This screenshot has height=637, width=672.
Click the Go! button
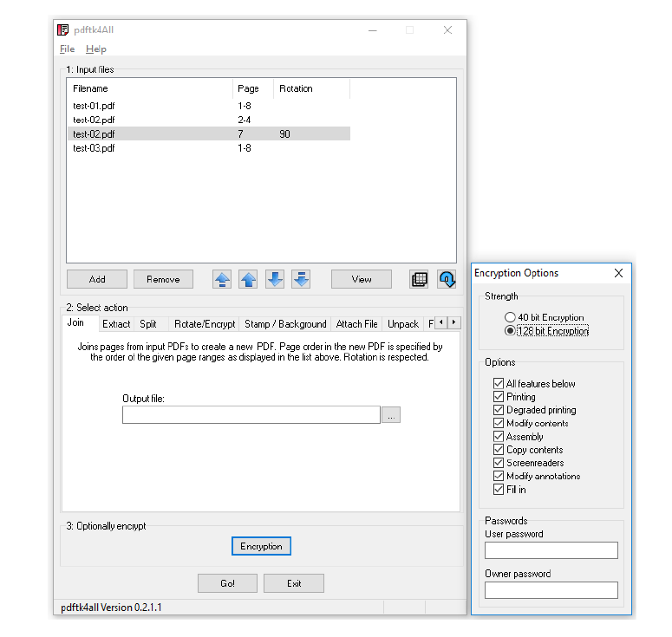point(227,583)
